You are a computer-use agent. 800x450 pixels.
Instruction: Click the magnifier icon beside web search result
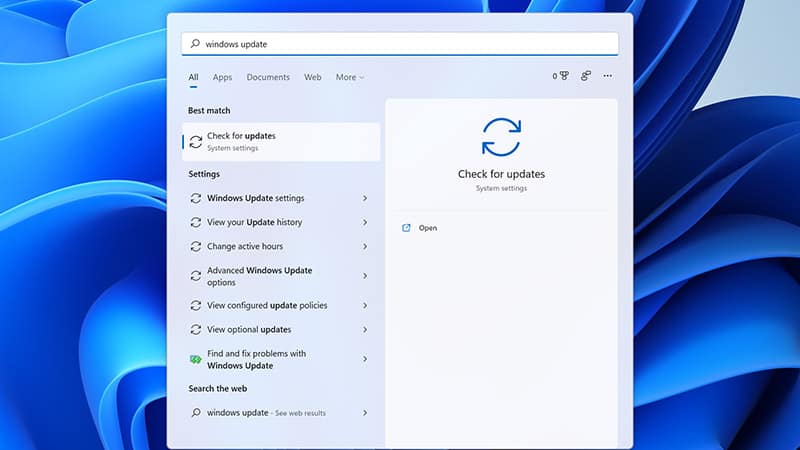(x=195, y=413)
